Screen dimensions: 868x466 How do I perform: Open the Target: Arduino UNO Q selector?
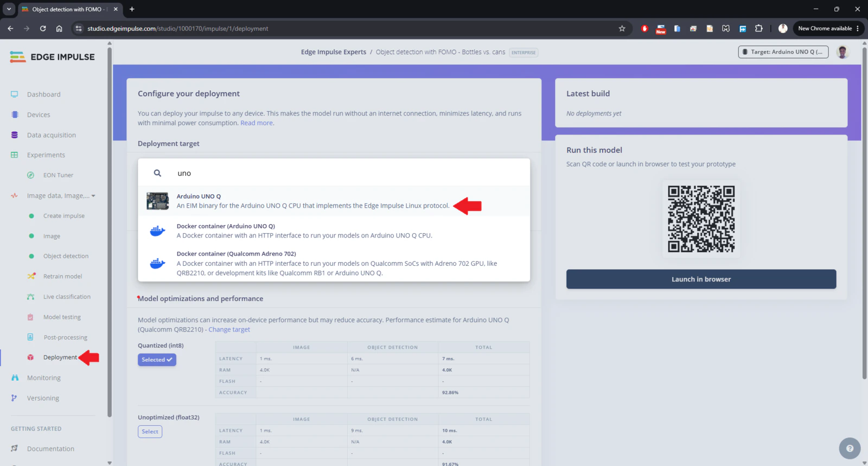click(x=783, y=52)
